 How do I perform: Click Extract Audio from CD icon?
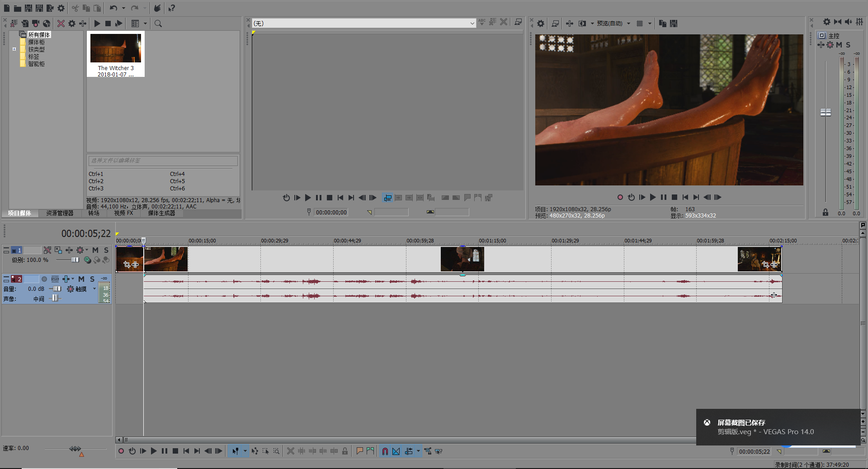point(47,24)
